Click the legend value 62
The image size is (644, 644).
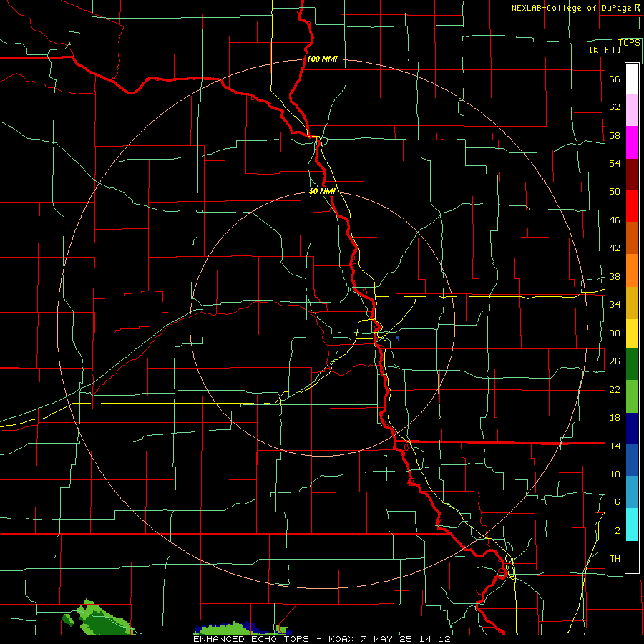(x=615, y=107)
